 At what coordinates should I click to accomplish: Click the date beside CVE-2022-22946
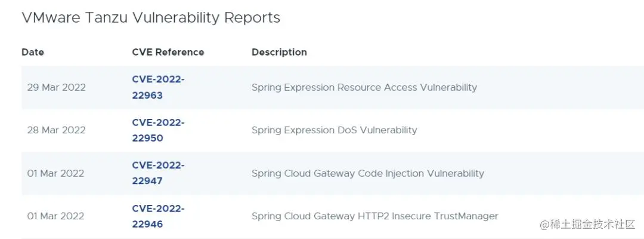55,216
